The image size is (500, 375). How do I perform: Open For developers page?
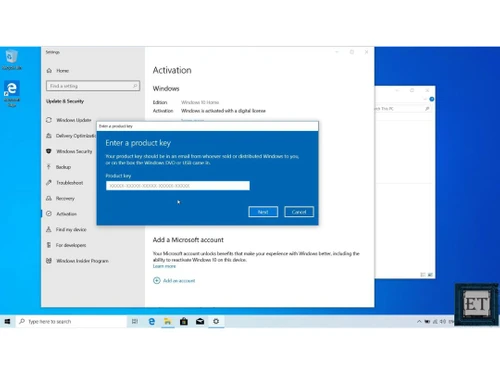(71, 245)
